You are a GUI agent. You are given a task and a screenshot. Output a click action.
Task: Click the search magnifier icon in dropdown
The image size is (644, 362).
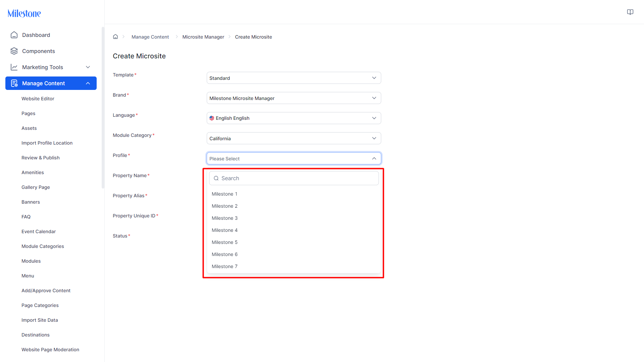pyautogui.click(x=216, y=178)
